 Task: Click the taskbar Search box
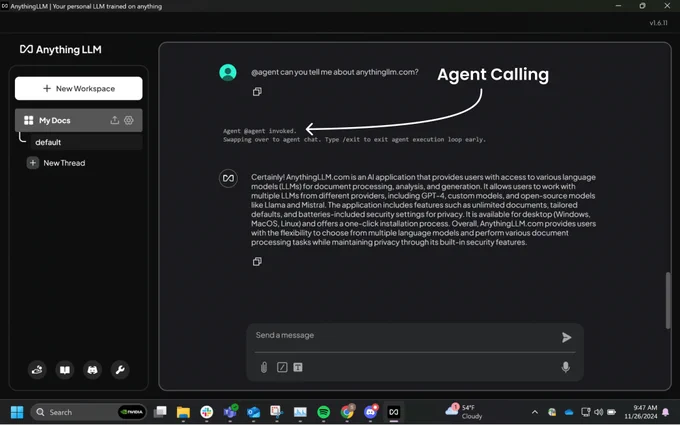88,412
